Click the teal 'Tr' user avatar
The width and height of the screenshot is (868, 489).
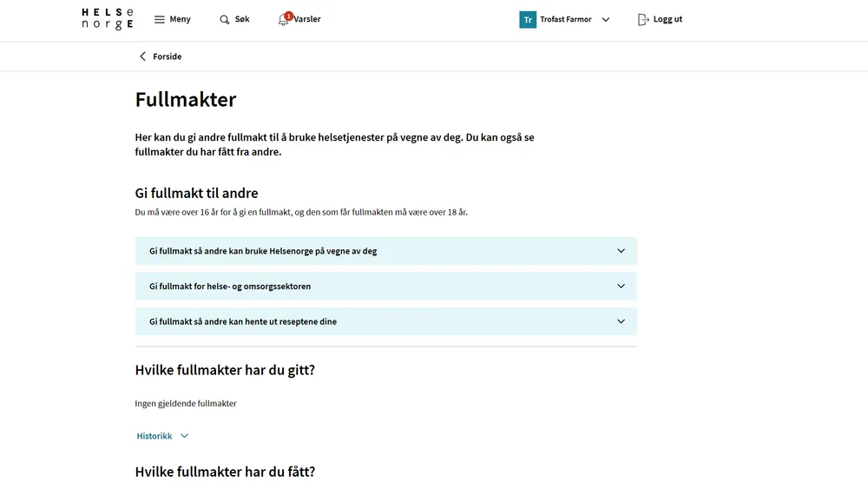pyautogui.click(x=528, y=19)
